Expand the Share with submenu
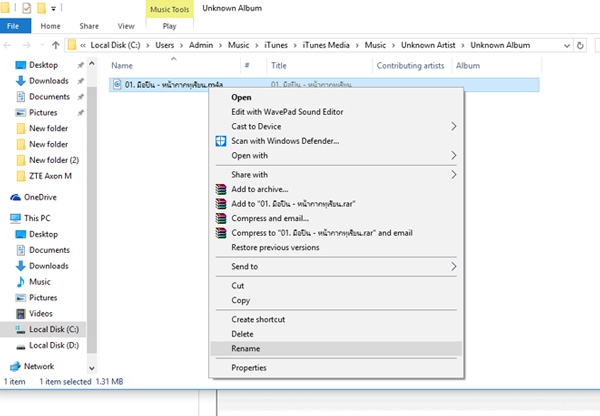 pyautogui.click(x=453, y=175)
